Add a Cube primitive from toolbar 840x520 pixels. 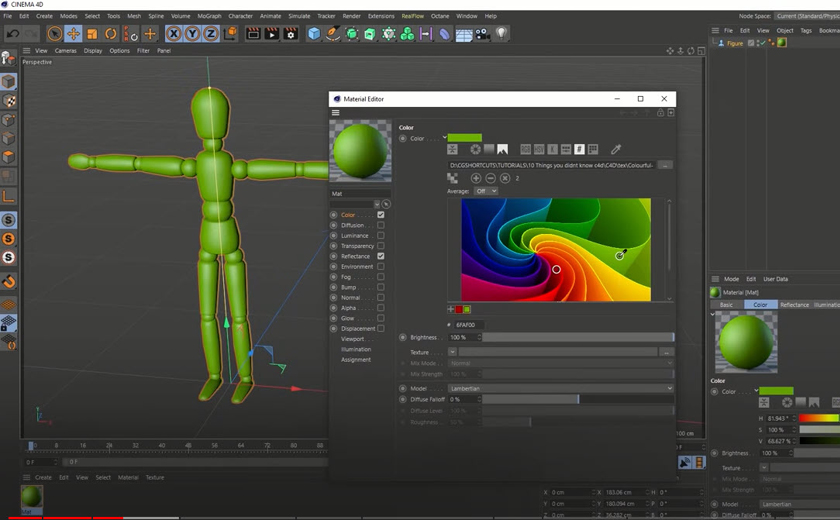(314, 34)
